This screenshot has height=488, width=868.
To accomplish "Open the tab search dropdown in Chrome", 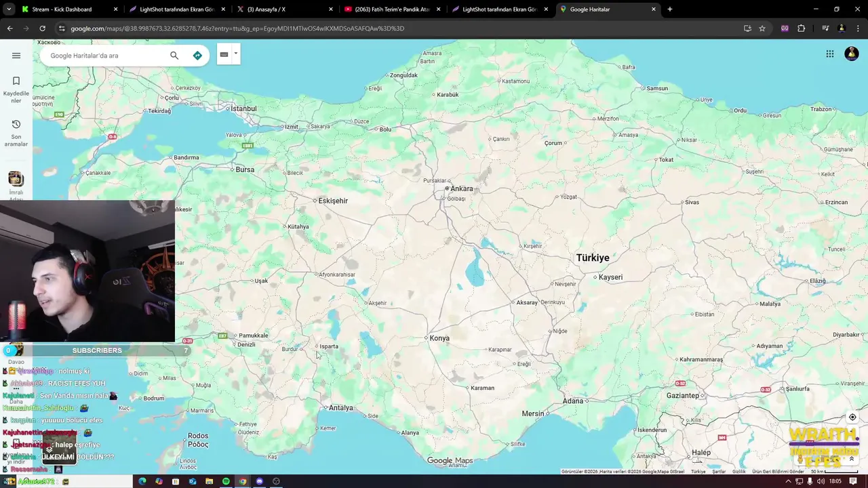I will (x=9, y=9).
